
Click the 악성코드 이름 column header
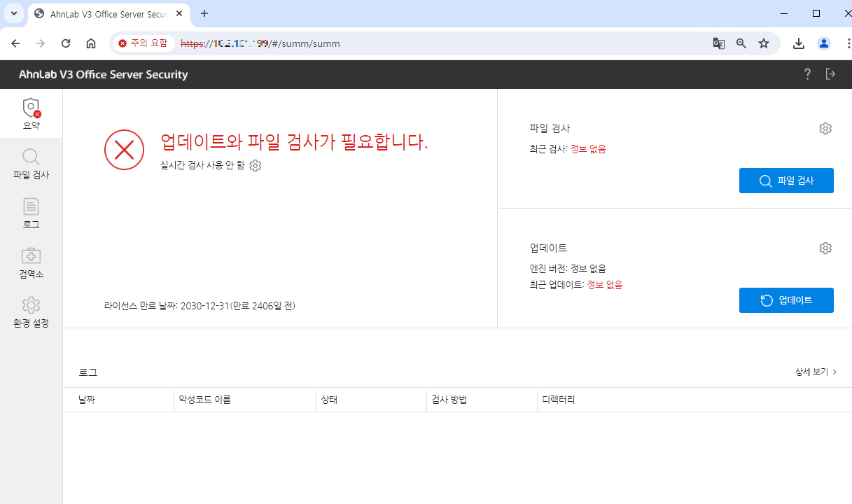[204, 400]
